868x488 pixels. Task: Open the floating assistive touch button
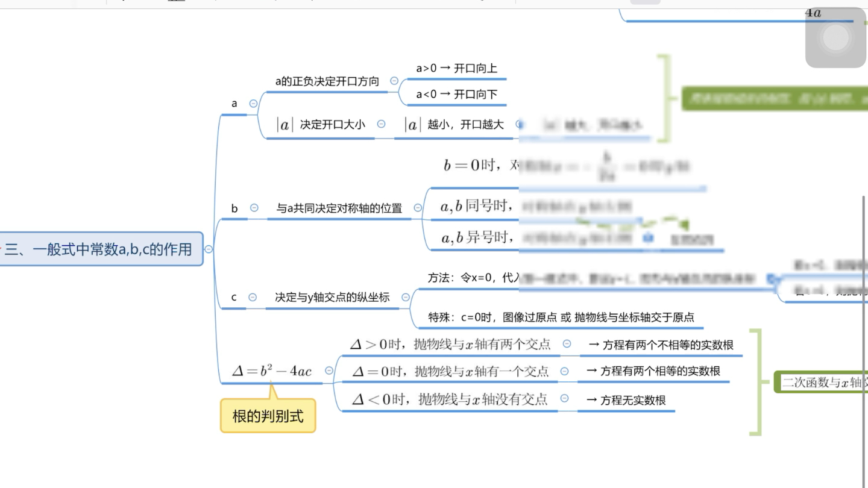tap(835, 38)
